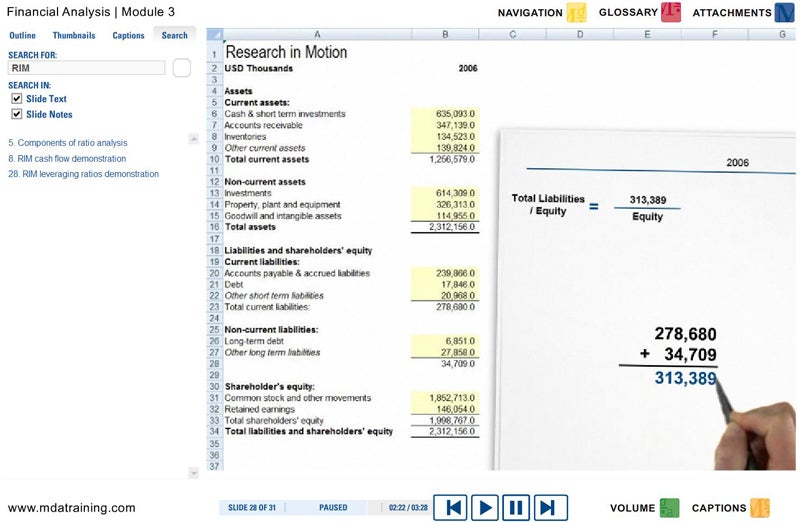
Task: Open the Glossary book icon
Action: pyautogui.click(x=671, y=13)
